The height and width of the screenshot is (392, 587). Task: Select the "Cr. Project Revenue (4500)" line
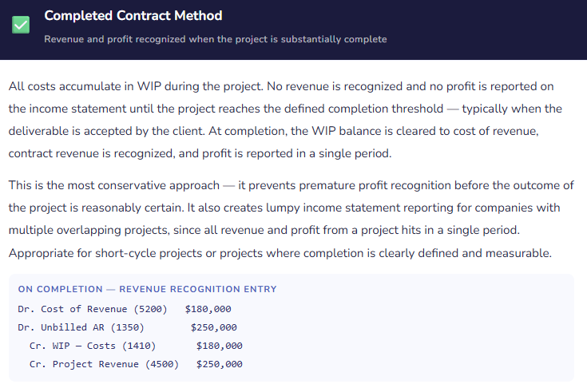(104, 364)
